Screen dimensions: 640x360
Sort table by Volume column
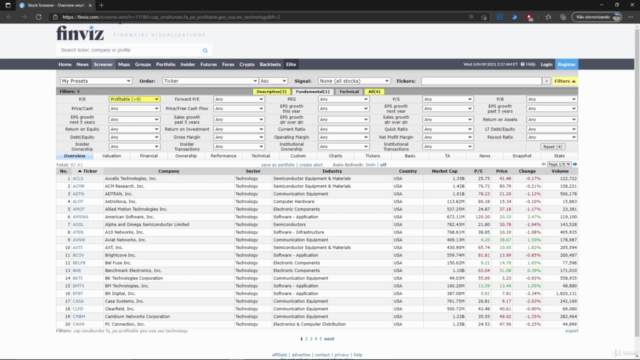point(560,171)
